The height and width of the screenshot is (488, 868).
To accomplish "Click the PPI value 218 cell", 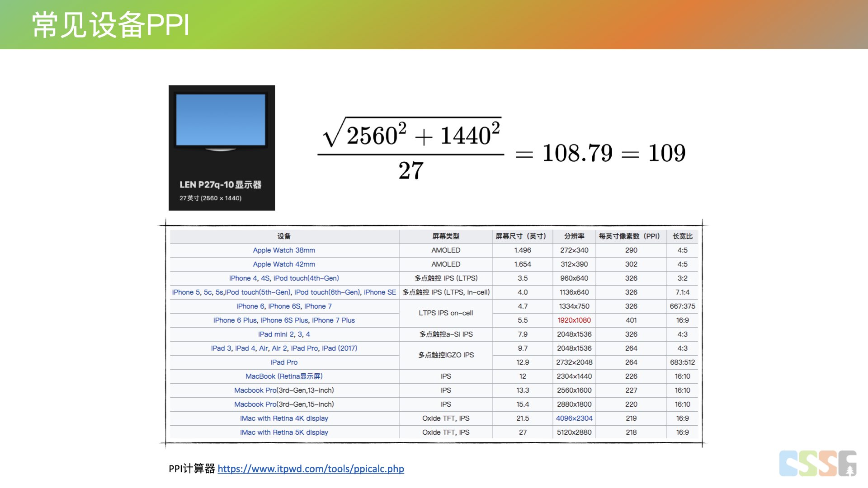I will tap(631, 432).
